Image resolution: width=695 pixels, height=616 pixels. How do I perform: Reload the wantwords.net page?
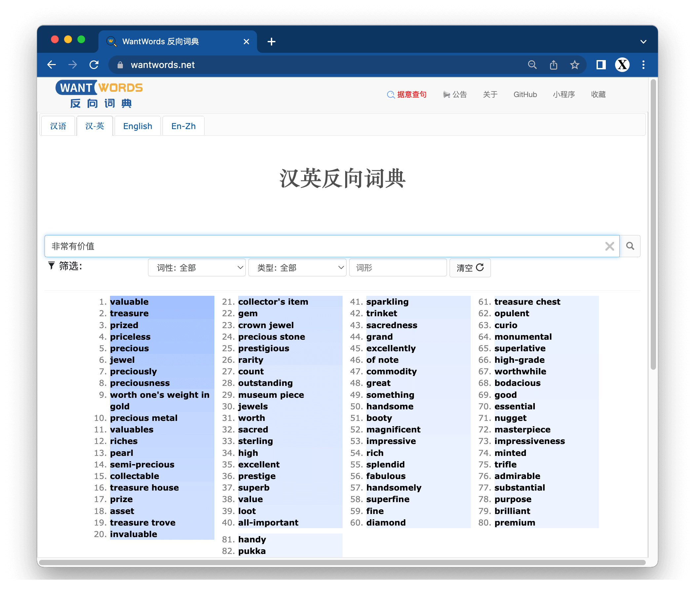coord(94,65)
